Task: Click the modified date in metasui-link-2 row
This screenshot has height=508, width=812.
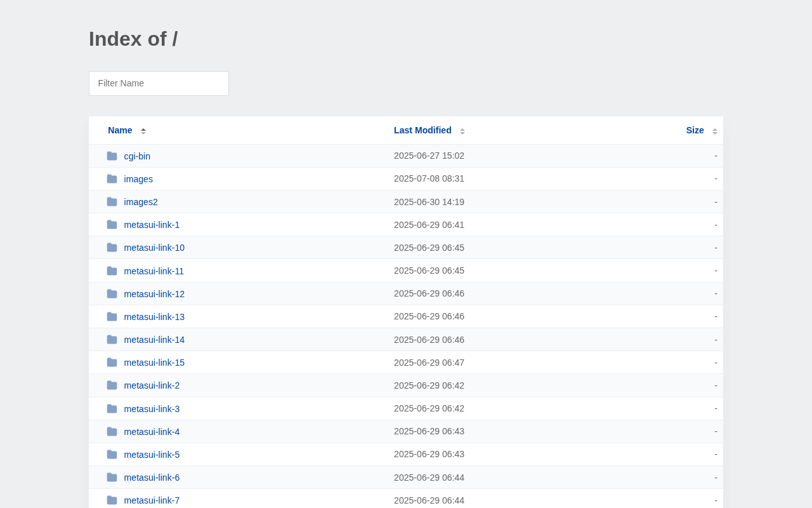Action: click(429, 385)
